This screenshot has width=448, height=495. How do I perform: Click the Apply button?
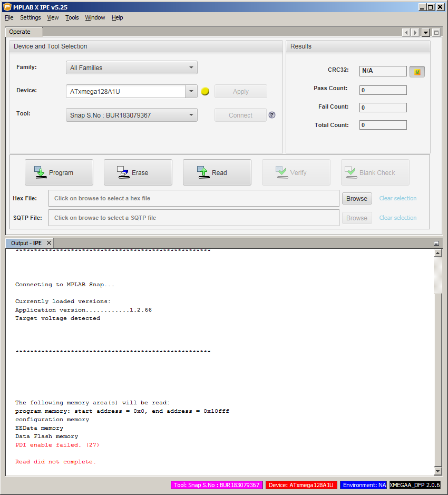[x=240, y=91]
